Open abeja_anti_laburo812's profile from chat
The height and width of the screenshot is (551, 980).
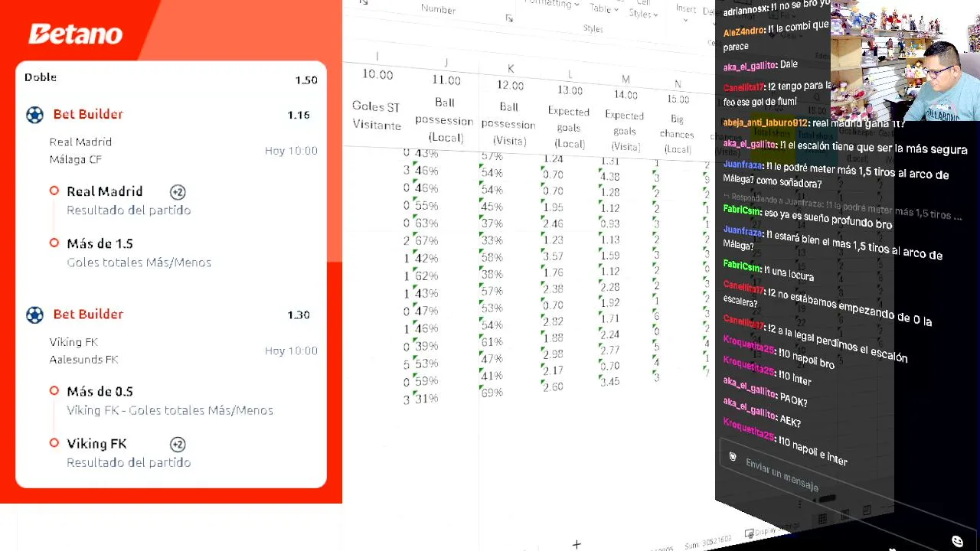pyautogui.click(x=765, y=122)
